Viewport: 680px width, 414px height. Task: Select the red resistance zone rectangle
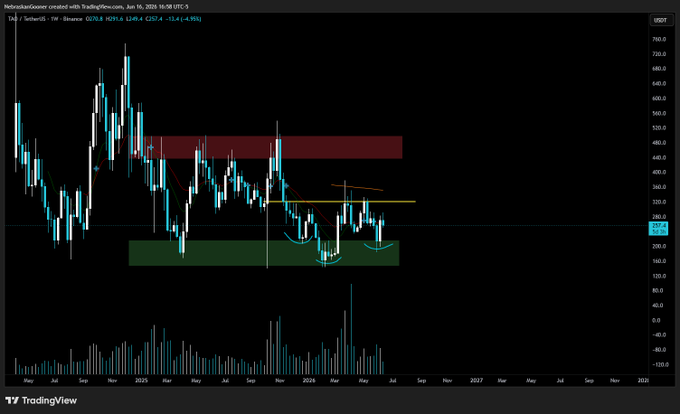[x=266, y=147]
